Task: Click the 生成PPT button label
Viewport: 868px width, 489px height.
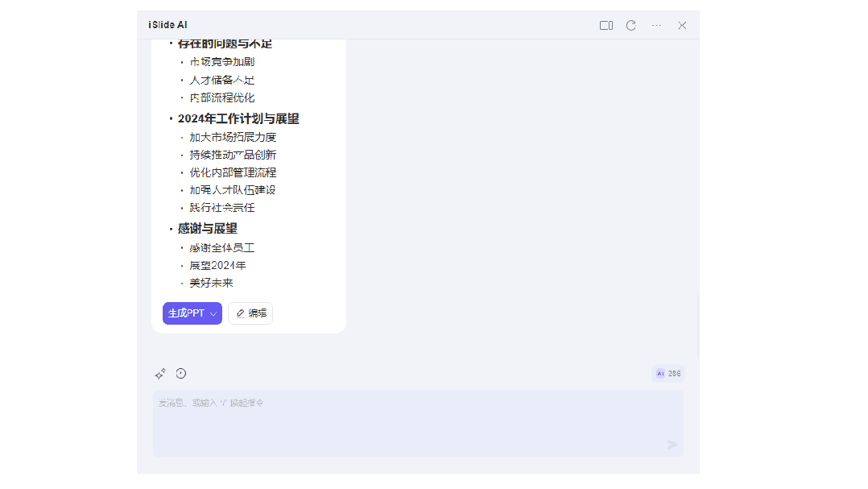Action: tap(186, 313)
